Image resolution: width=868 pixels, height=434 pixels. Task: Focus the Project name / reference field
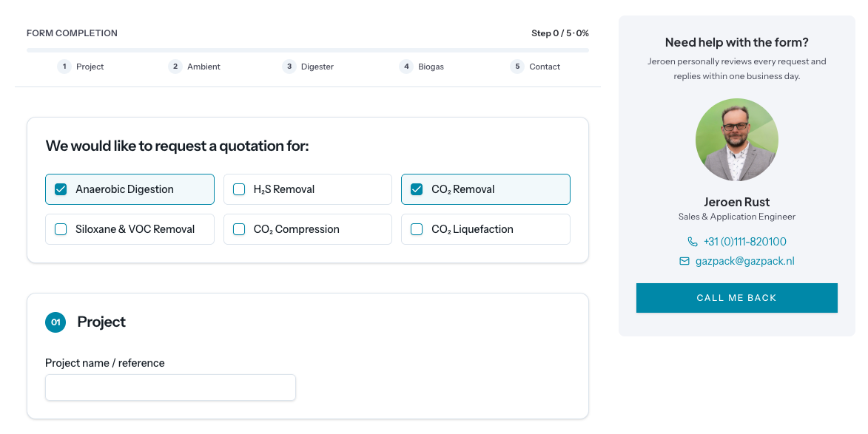click(170, 387)
